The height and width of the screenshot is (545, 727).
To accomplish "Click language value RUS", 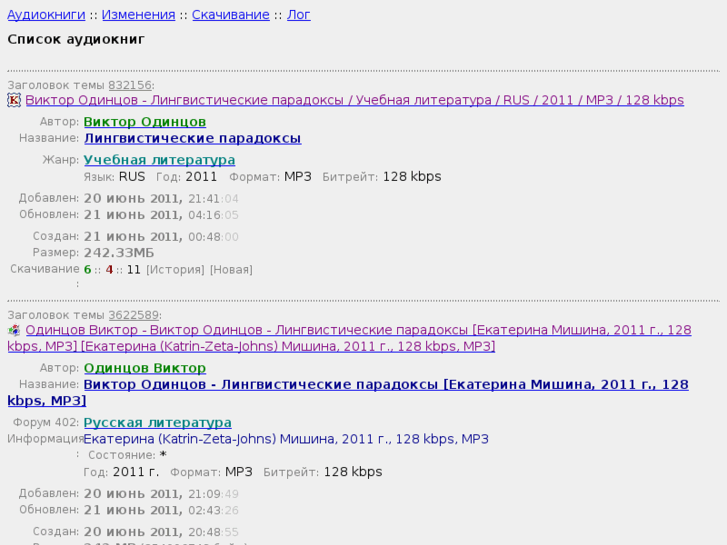I will point(132,177).
